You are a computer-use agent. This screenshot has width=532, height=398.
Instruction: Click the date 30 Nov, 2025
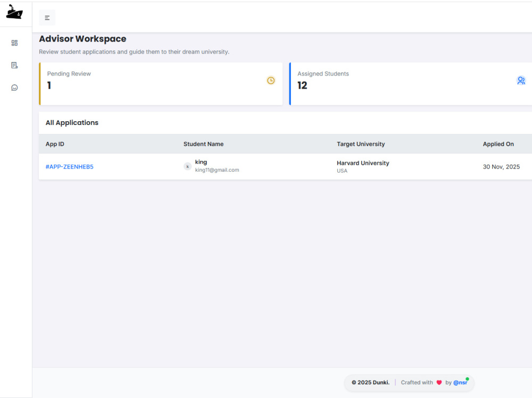coord(501,167)
